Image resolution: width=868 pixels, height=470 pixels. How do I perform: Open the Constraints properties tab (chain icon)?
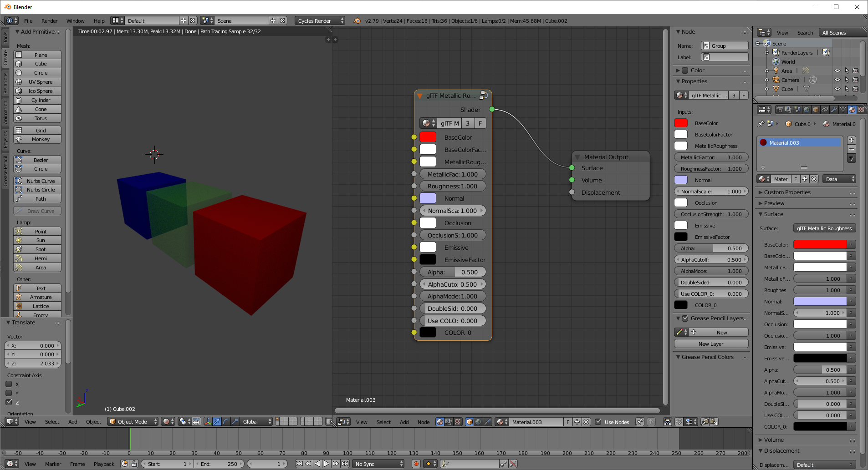[825, 110]
